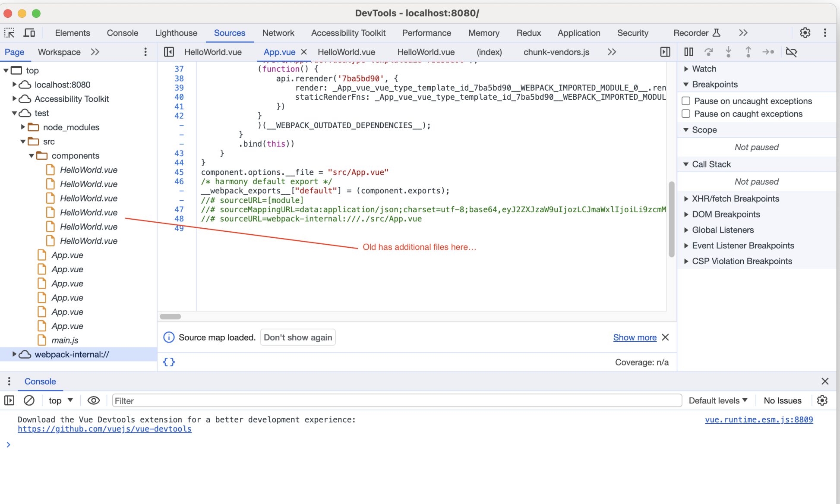Click the step over function icon
Screen dimensions: 840x504
[708, 52]
